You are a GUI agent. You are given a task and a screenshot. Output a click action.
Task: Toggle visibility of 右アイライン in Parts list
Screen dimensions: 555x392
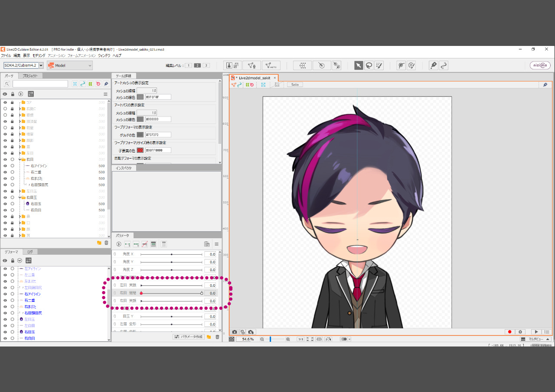[x=5, y=166]
